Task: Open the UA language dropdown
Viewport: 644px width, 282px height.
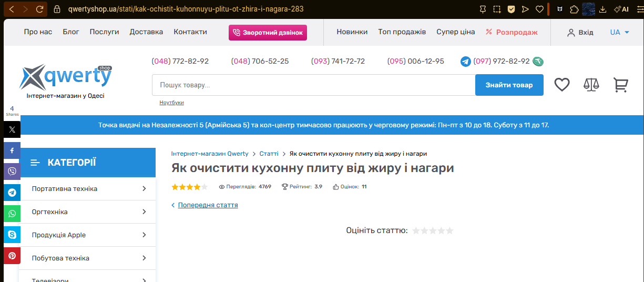Action: pos(620,33)
